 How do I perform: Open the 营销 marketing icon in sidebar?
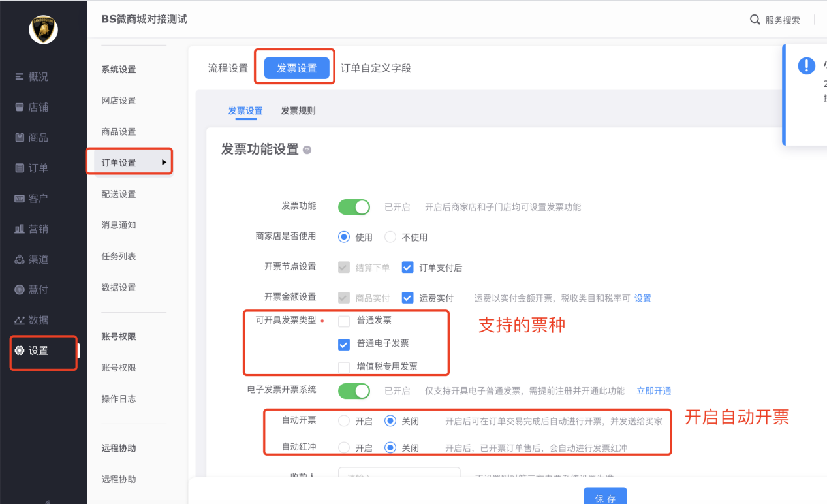click(20, 229)
